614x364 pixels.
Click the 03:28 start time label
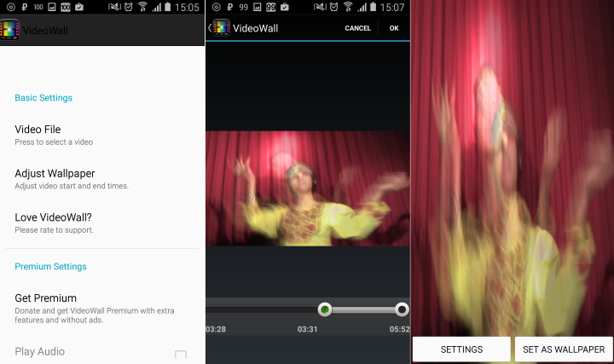[216, 329]
